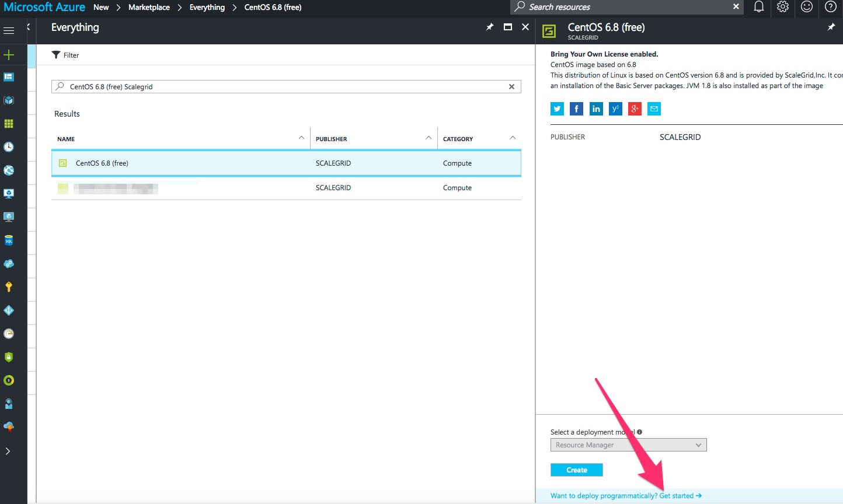Viewport: 843px width, 504px height.
Task: Collapse the blade with left chevron
Action: [x=28, y=27]
